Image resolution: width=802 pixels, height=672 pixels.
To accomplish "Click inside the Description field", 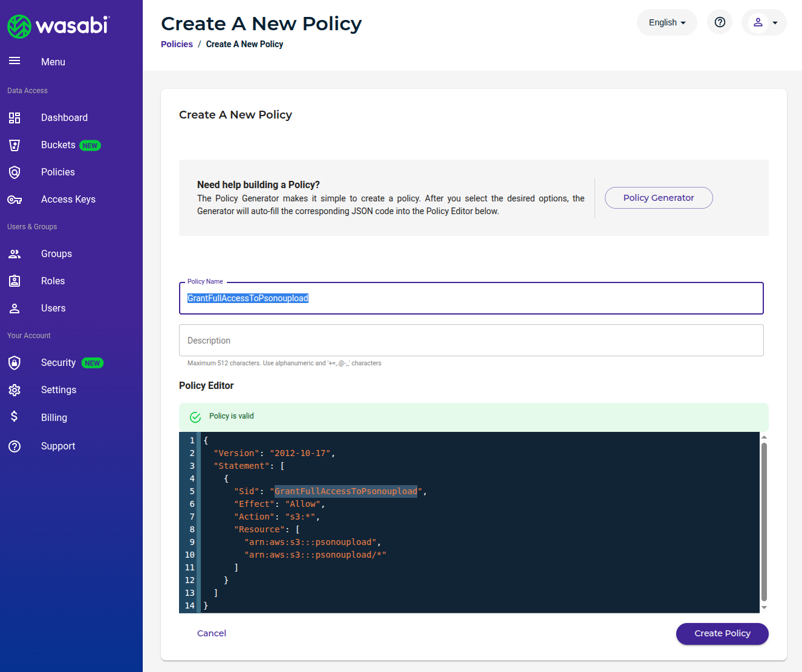I will click(471, 340).
